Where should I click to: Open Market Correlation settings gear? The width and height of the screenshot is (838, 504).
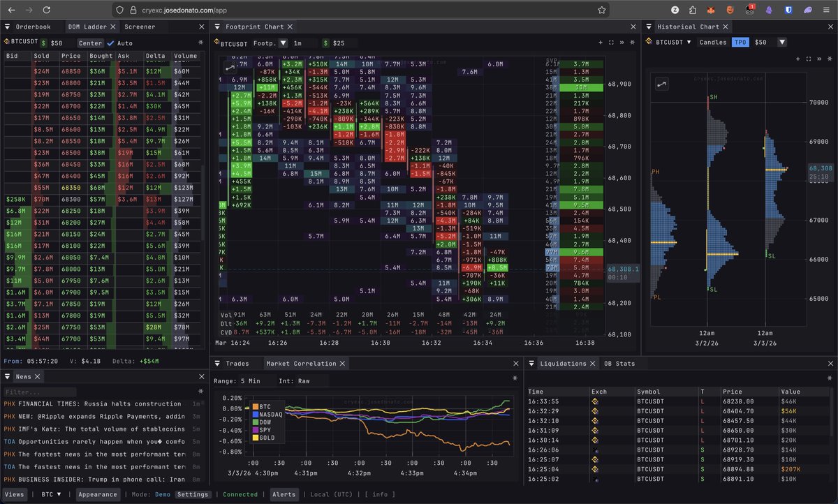pyautogui.click(x=515, y=378)
